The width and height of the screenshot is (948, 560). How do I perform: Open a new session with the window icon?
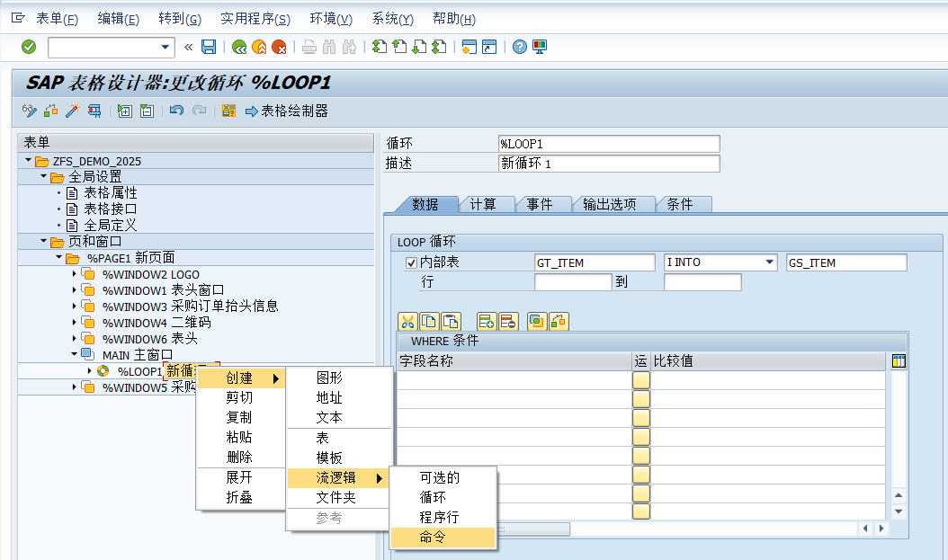coord(469,47)
